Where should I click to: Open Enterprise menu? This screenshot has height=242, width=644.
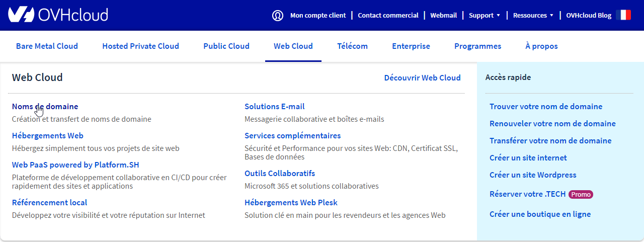(411, 46)
